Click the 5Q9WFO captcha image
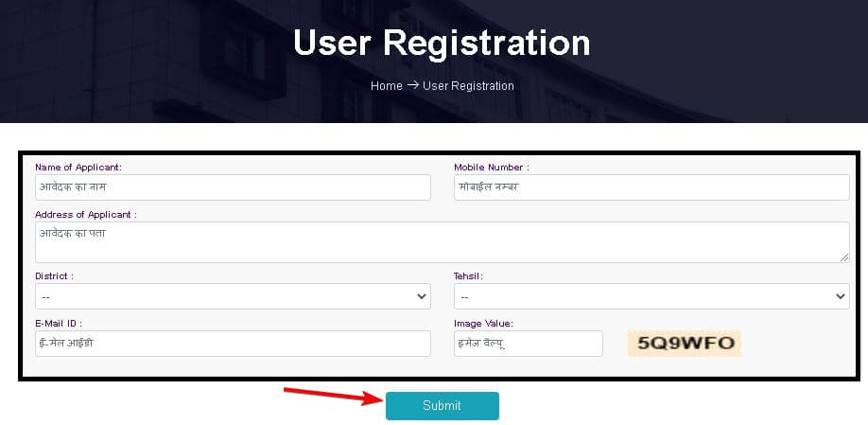The width and height of the screenshot is (868, 425). point(685,343)
